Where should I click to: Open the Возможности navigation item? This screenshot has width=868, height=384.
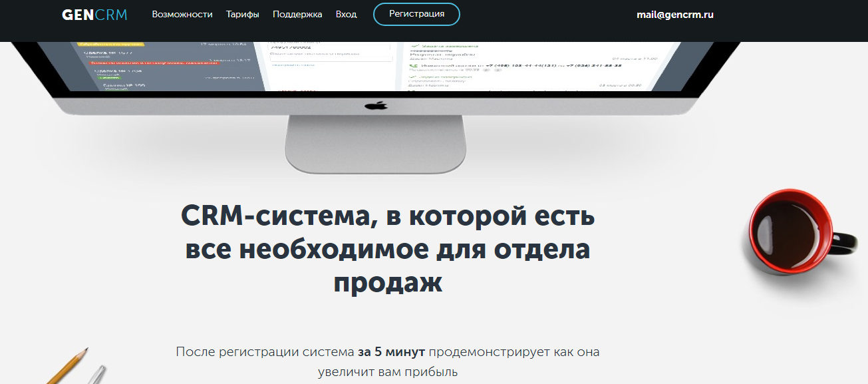[x=182, y=13]
